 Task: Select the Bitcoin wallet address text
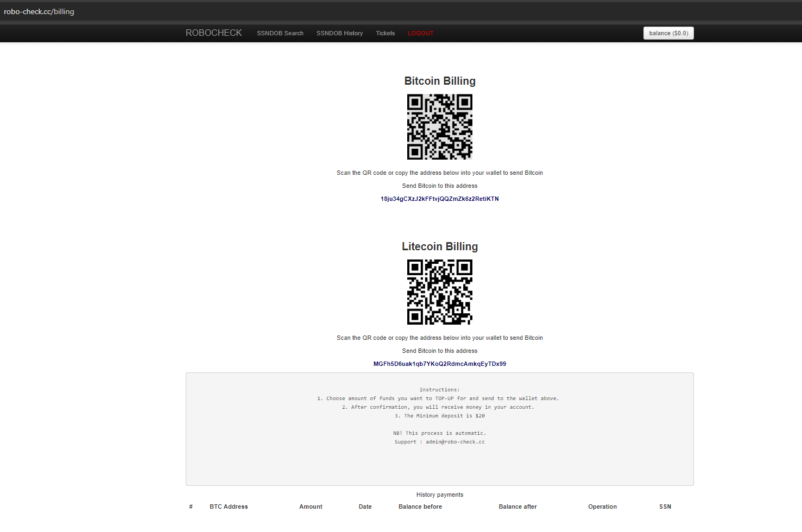tap(439, 199)
